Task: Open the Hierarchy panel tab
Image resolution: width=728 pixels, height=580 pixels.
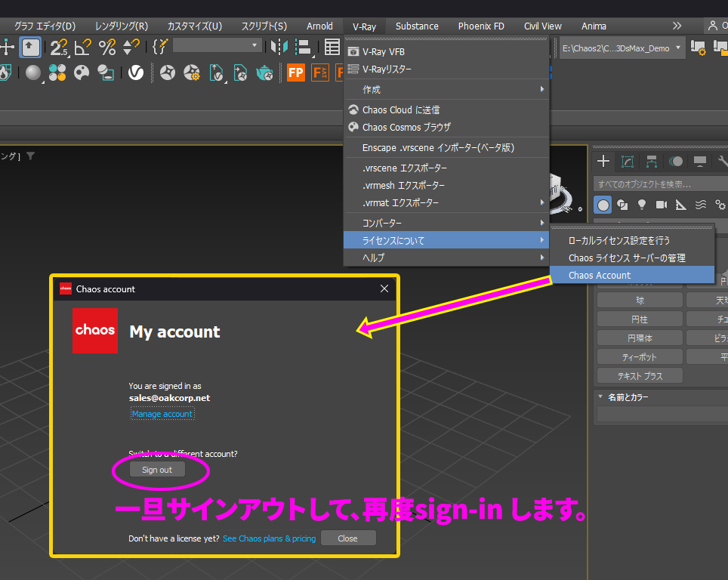Action: tap(652, 160)
